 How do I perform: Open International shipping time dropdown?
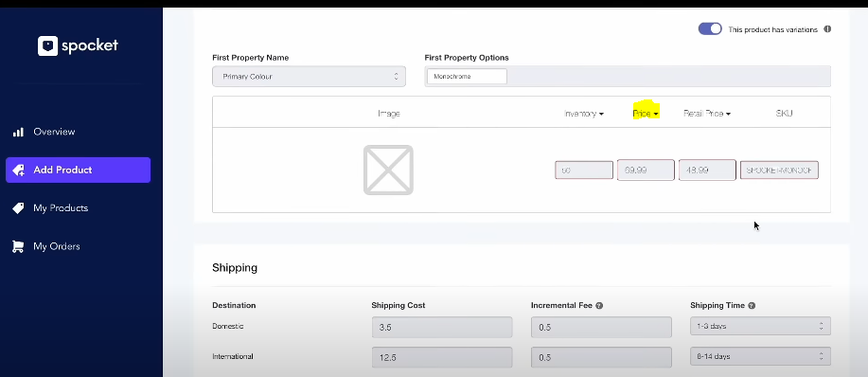(x=760, y=356)
